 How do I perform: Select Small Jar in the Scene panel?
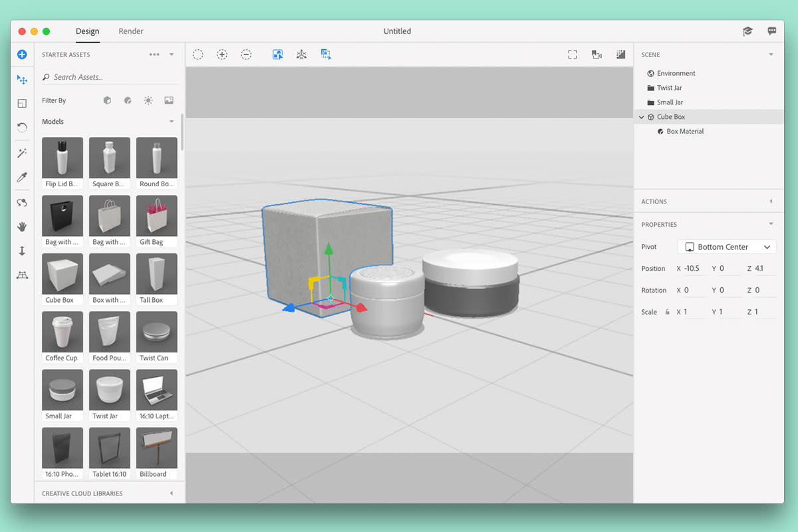(670, 102)
